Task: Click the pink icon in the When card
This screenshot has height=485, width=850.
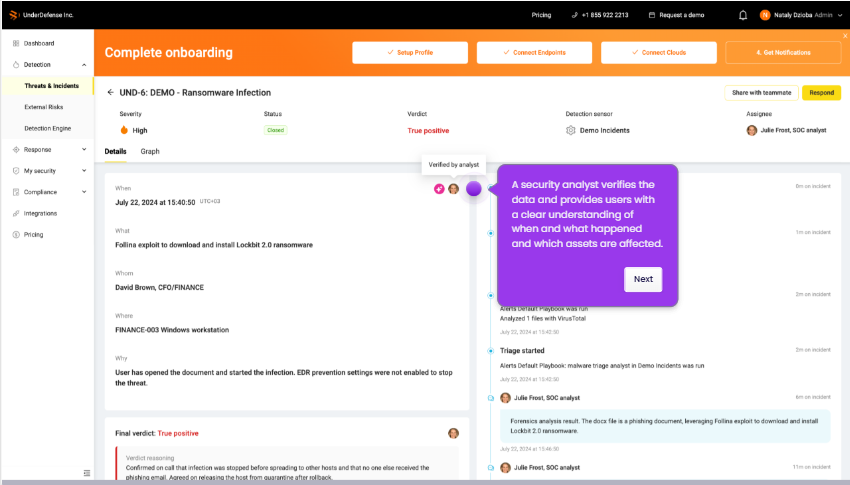Action: pos(439,189)
